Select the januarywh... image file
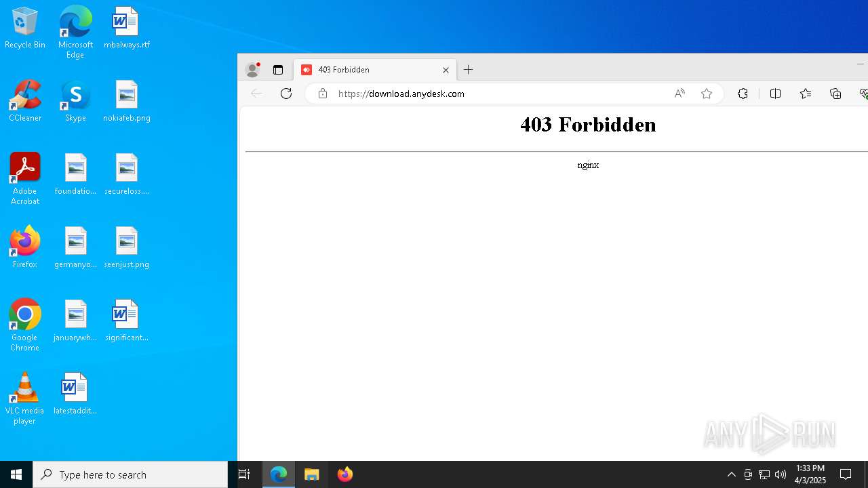This screenshot has width=868, height=488. [75, 321]
